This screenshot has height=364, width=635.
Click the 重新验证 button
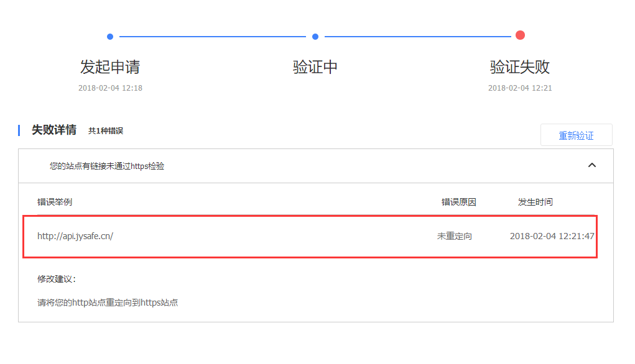577,135
